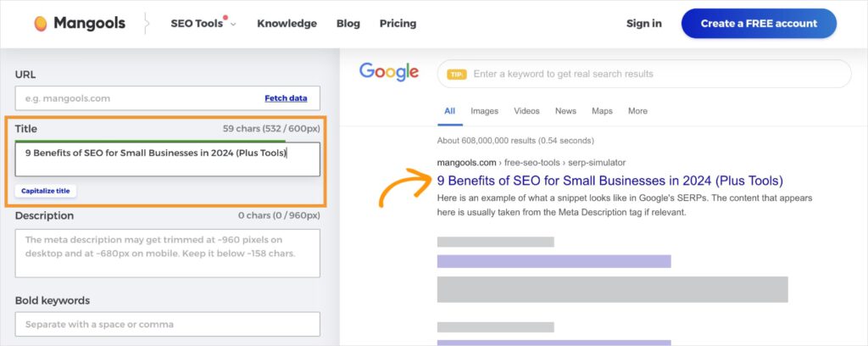Screen dimensions: 868x346
Task: Open the Knowledge menu item
Action: click(x=287, y=23)
